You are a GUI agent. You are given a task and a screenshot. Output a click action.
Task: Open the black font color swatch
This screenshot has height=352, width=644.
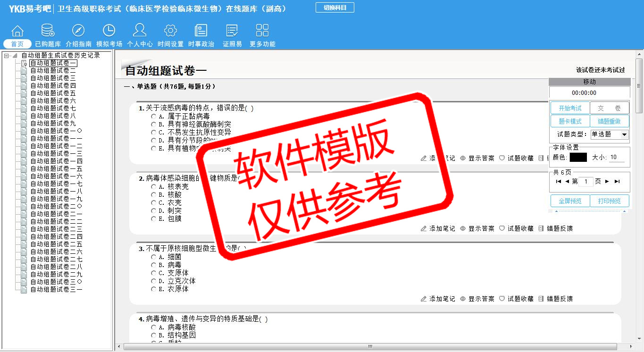tap(578, 157)
